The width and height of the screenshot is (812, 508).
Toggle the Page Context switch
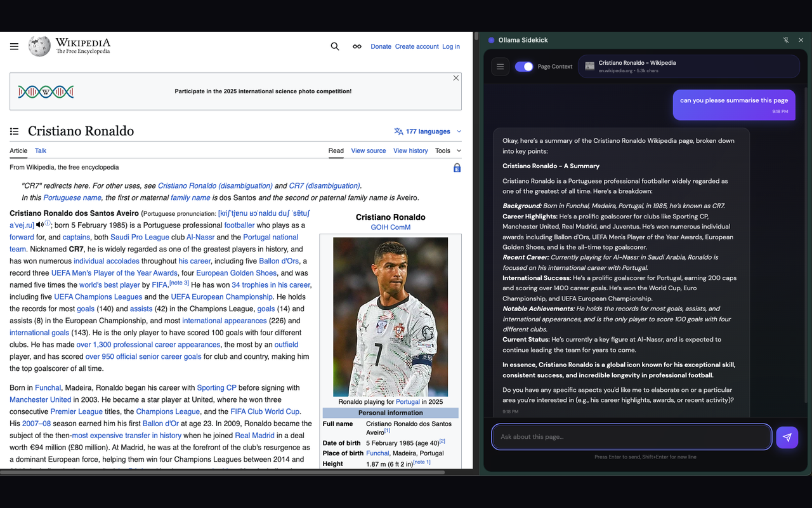[x=524, y=66]
